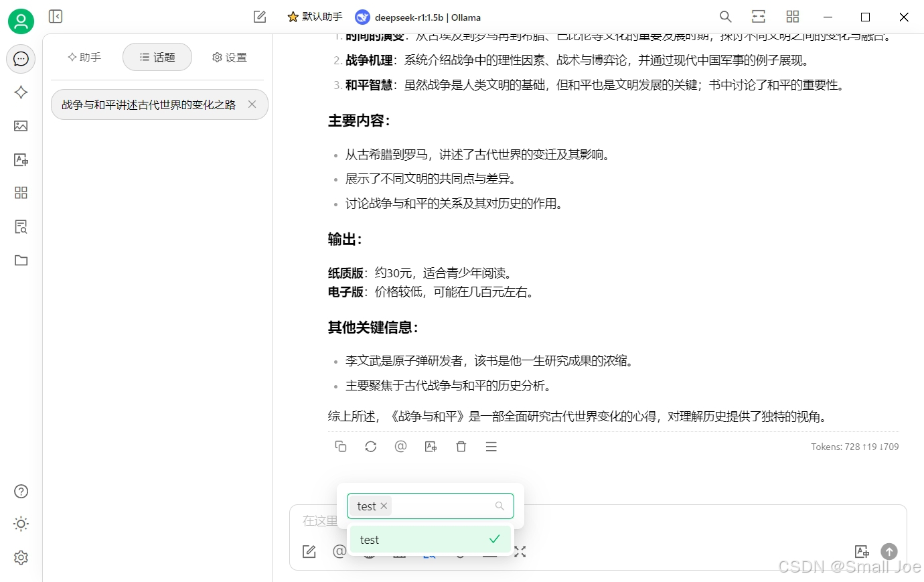This screenshot has height=582, width=924.
Task: Open the Paintings sidebar icon
Action: point(21,126)
